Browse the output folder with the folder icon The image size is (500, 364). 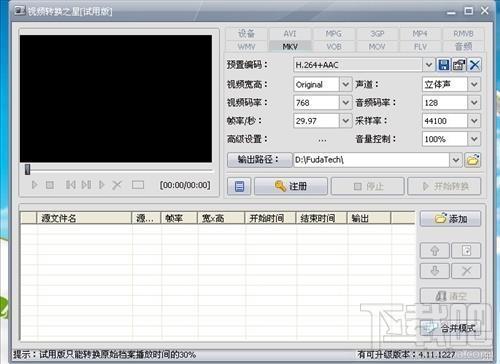pyautogui.click(x=473, y=160)
